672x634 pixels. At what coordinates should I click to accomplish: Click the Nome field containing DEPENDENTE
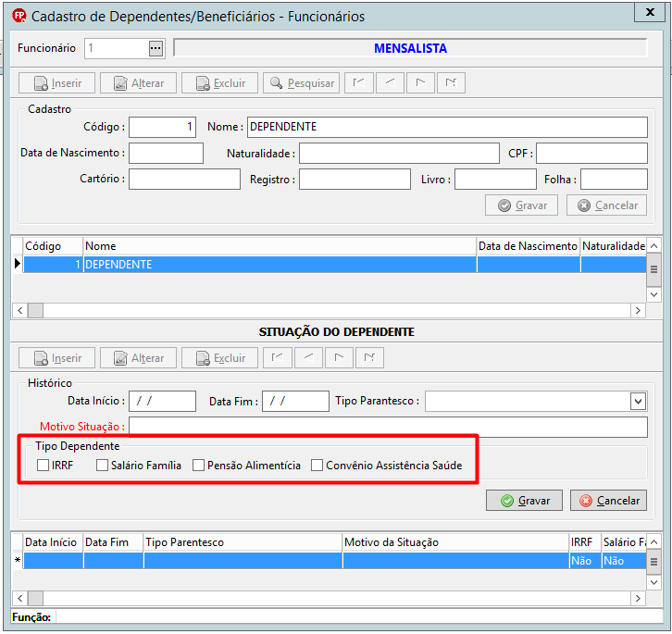click(x=447, y=128)
